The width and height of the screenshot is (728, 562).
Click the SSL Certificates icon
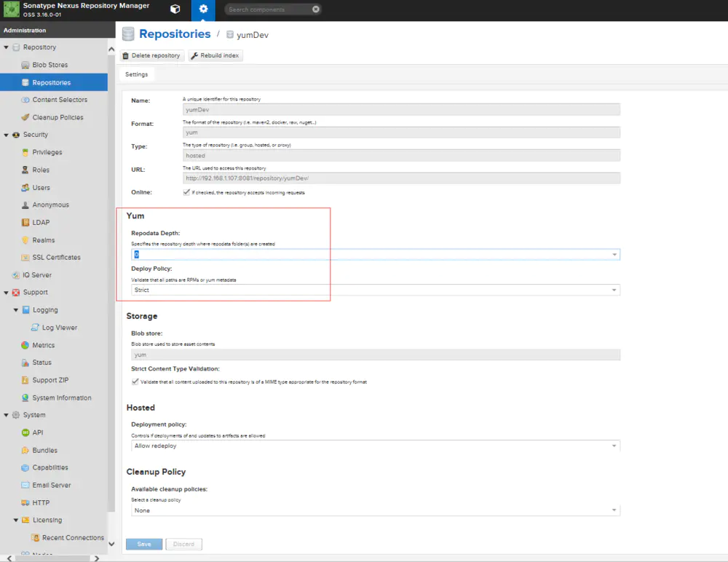click(x=25, y=257)
